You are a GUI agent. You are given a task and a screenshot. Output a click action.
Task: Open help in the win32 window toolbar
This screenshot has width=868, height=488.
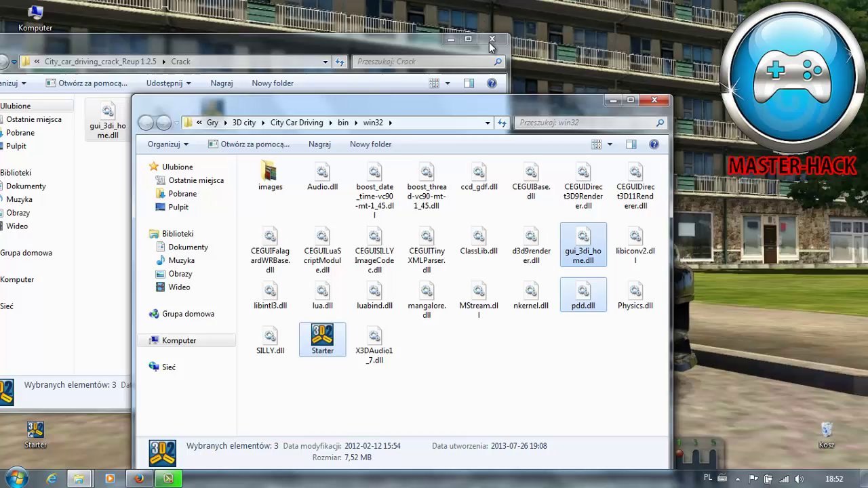654,144
